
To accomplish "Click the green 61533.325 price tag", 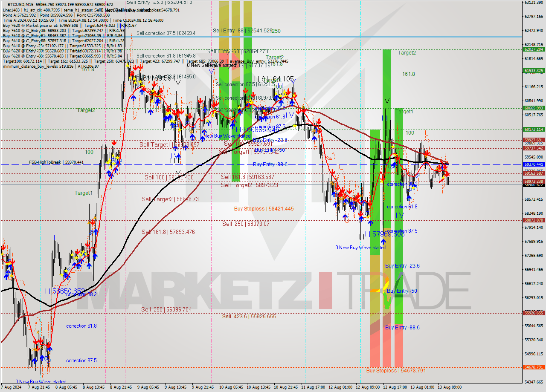I will pos(534,71).
